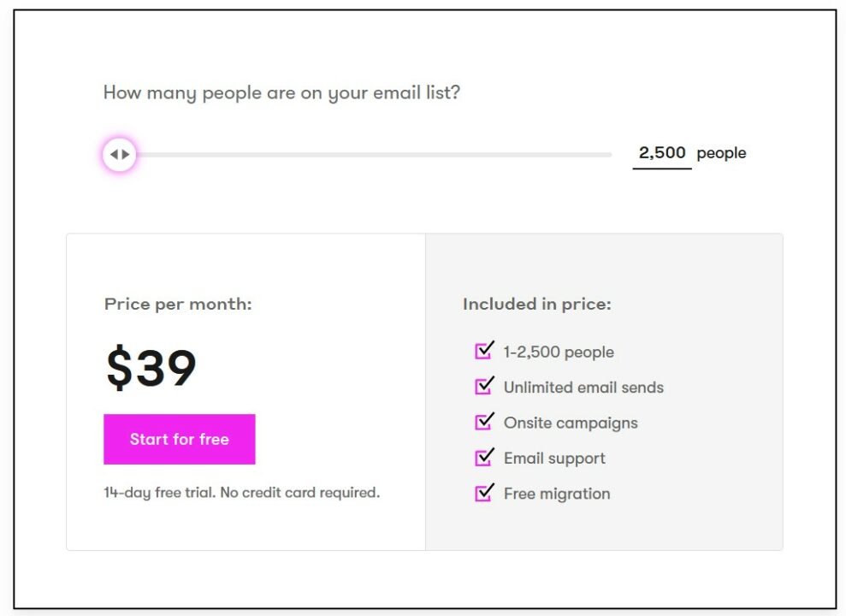Click the checkmark beside Email support
This screenshot has width=846, height=616.
pyautogui.click(x=484, y=457)
